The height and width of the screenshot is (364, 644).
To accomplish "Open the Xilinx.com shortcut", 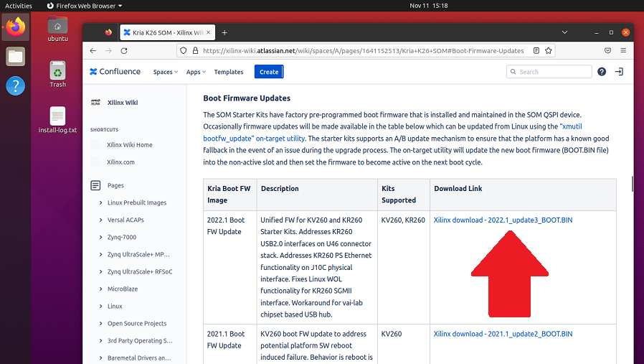I will coord(120,162).
